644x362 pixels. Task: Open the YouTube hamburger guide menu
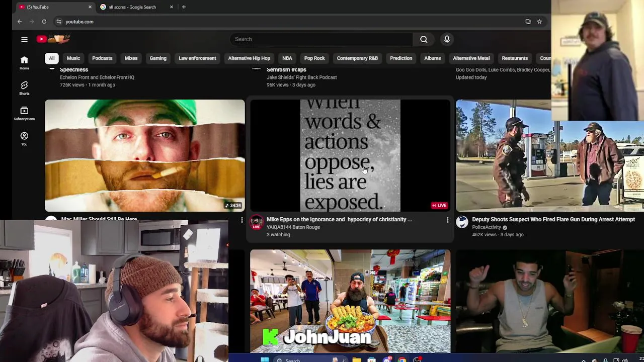[x=24, y=39]
